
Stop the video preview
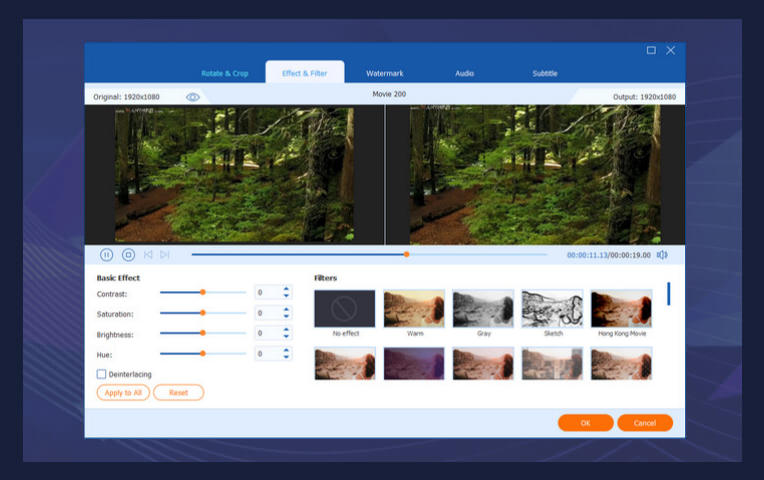click(128, 255)
